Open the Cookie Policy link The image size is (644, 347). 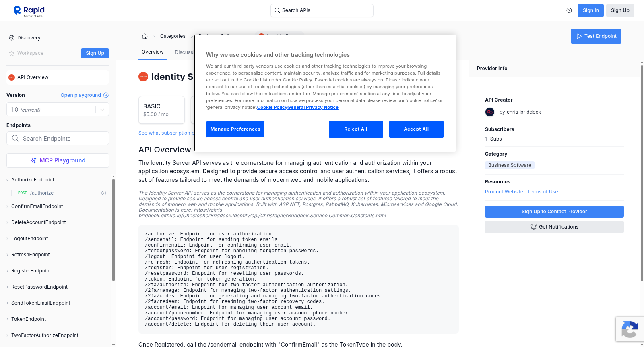(x=272, y=107)
